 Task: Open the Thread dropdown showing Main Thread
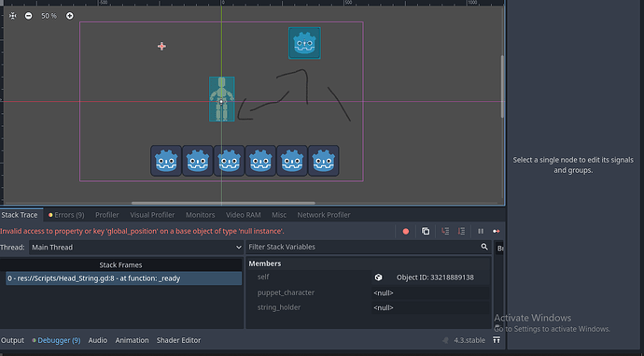pos(136,247)
